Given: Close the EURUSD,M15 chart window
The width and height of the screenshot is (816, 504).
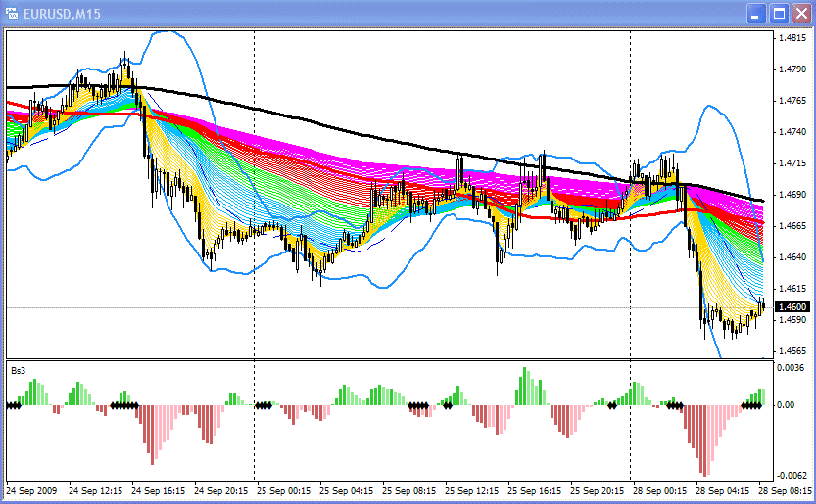Looking at the screenshot, I should pos(801,14).
